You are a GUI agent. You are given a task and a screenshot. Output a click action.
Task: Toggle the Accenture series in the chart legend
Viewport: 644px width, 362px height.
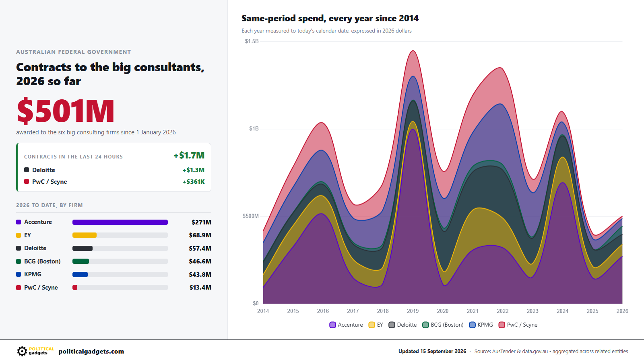346,325
